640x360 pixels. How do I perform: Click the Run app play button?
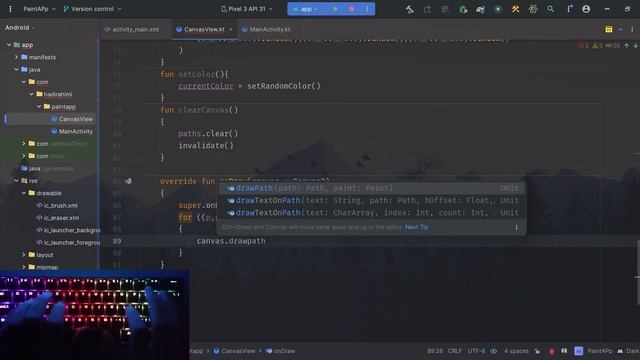click(335, 9)
